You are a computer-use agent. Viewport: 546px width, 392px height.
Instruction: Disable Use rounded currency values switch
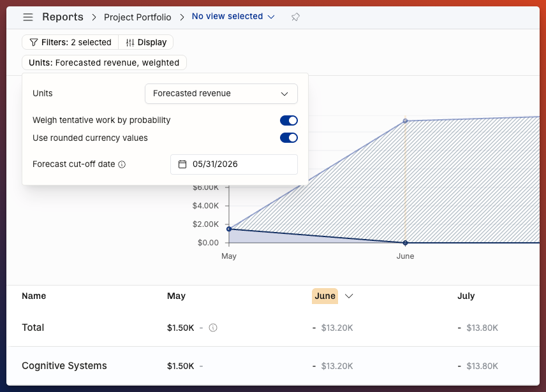(x=289, y=138)
